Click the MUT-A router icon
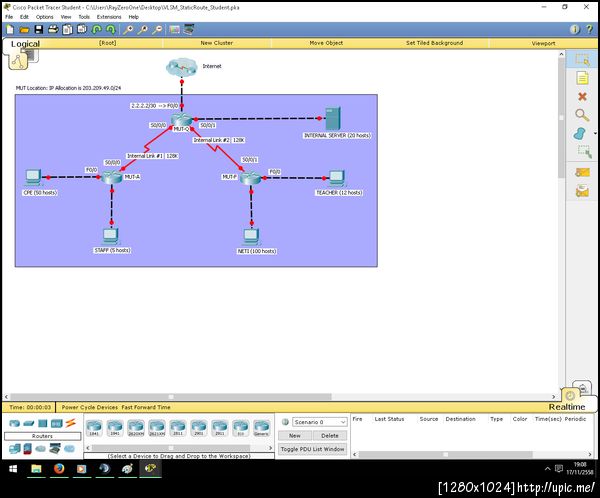600x498 pixels. coord(112,177)
